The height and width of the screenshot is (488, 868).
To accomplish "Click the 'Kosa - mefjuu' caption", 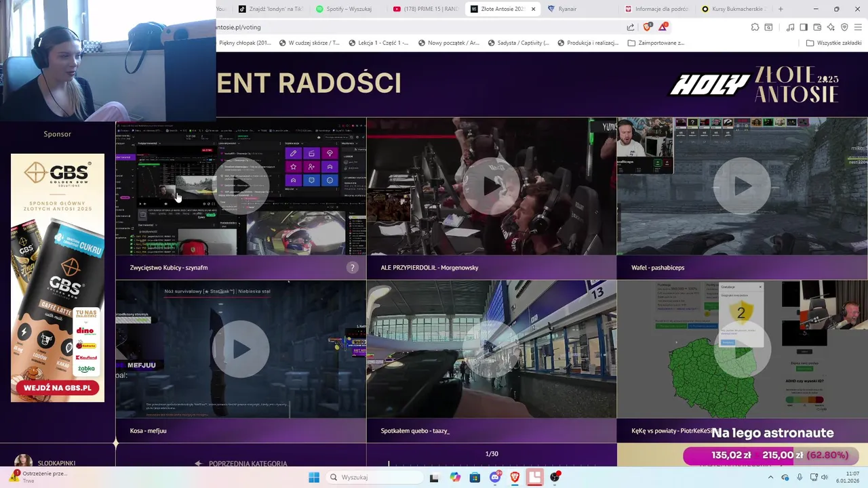I will (x=148, y=430).
